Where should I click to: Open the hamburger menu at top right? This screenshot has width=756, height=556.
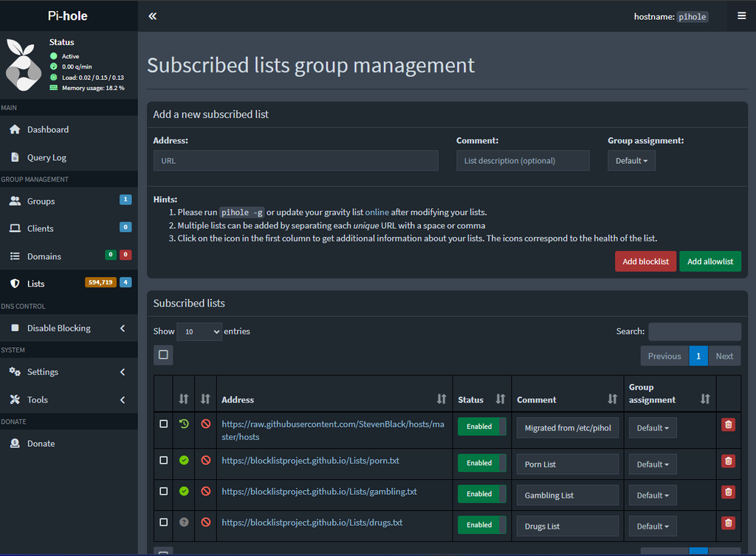coord(741,16)
